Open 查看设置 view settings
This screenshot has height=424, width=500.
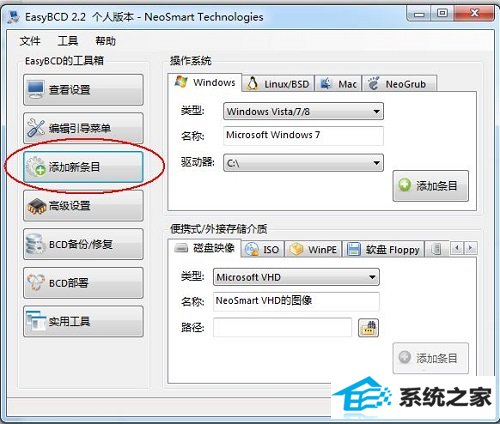[83, 90]
